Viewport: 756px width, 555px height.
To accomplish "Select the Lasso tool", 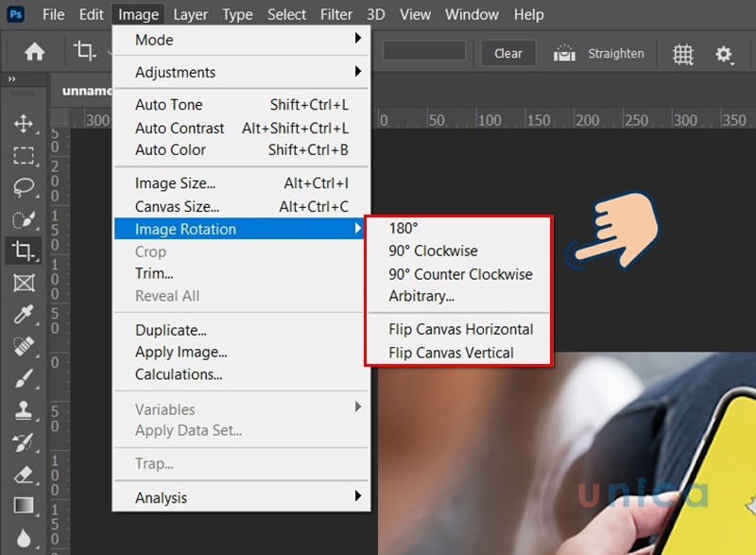I will pos(24,187).
